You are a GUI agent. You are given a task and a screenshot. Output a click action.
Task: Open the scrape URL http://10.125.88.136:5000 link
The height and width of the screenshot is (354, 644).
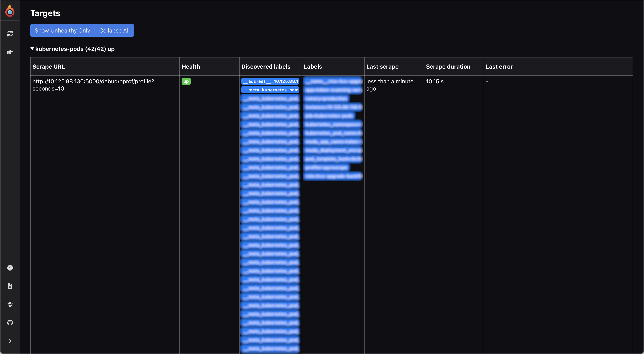tap(93, 85)
